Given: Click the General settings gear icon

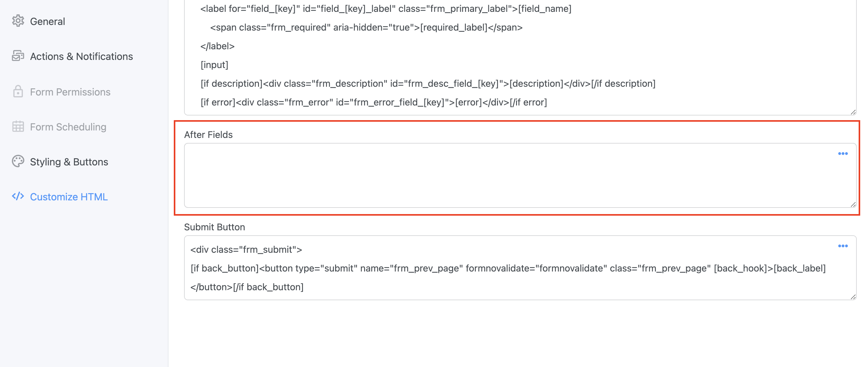Looking at the screenshot, I should click(x=17, y=21).
